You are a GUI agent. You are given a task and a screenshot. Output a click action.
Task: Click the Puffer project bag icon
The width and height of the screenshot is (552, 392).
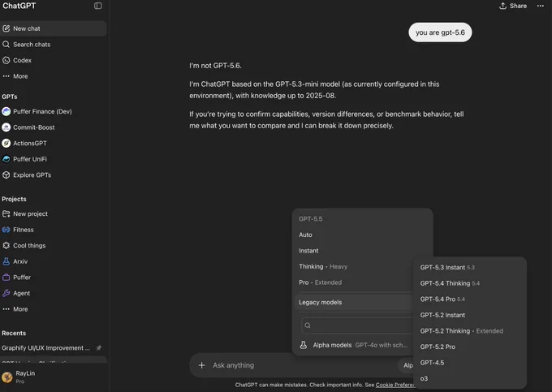(x=6, y=278)
